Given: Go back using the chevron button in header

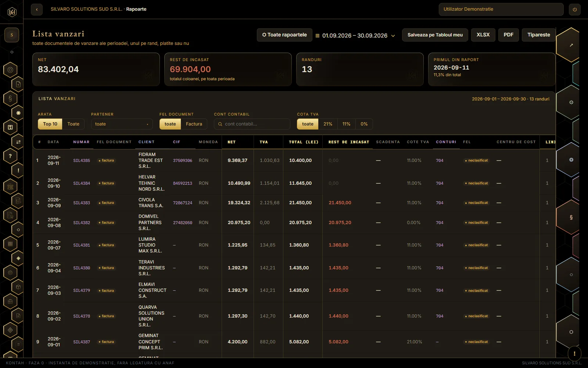Looking at the screenshot, I should click(37, 10).
